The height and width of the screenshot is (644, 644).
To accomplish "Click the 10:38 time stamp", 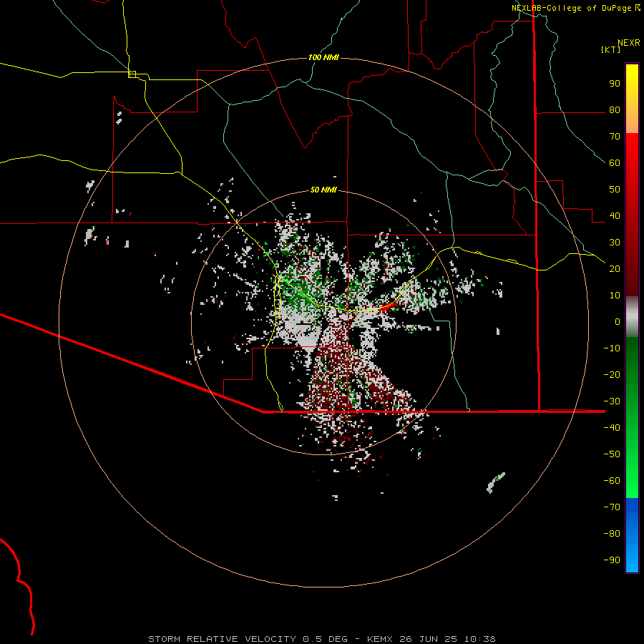I will [480, 639].
